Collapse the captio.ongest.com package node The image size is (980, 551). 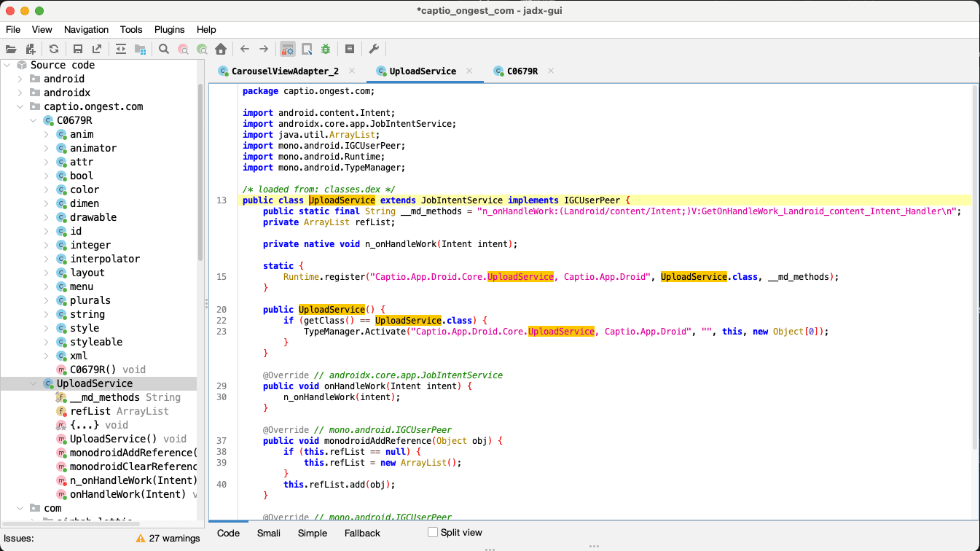coord(20,106)
